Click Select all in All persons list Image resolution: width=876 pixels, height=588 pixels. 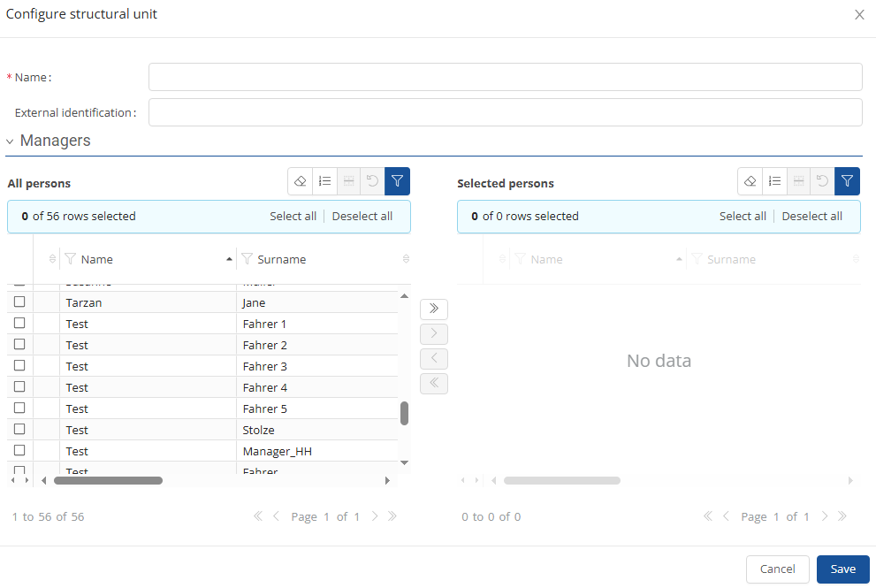pyautogui.click(x=293, y=217)
